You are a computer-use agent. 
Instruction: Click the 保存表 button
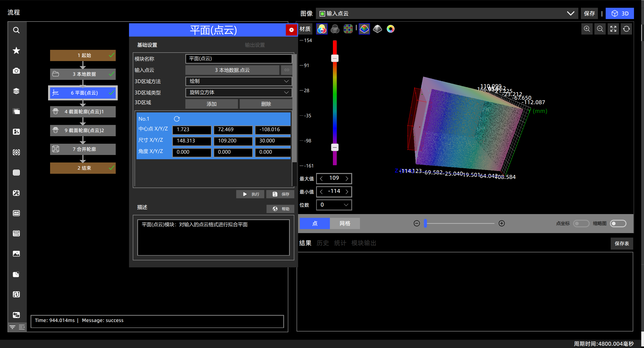[x=622, y=244]
